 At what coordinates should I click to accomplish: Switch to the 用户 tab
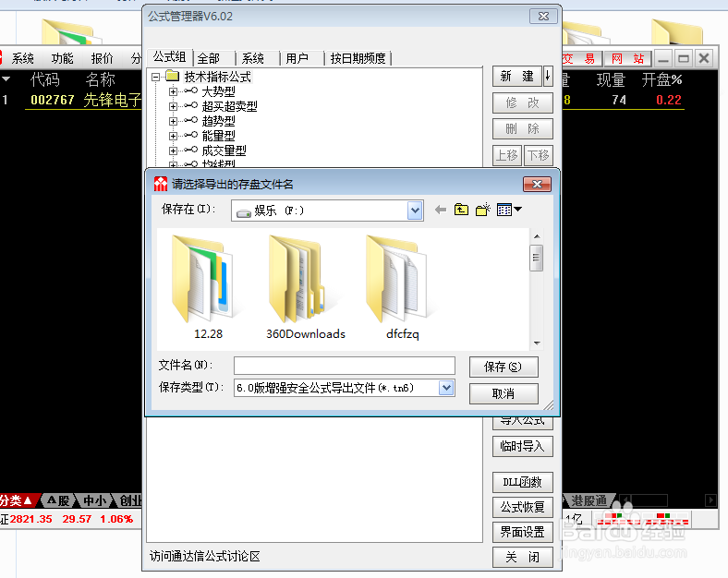click(297, 58)
